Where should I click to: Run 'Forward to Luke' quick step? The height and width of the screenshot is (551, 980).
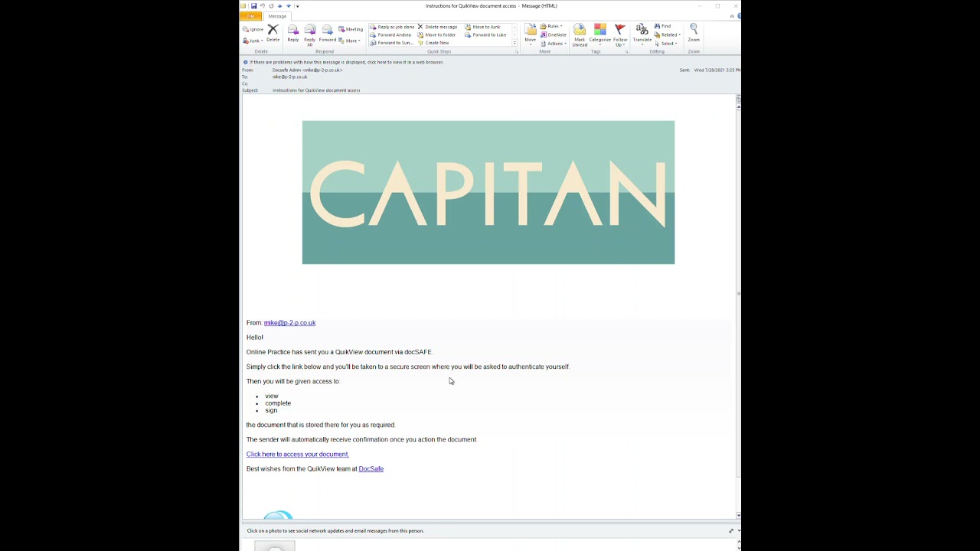click(485, 34)
